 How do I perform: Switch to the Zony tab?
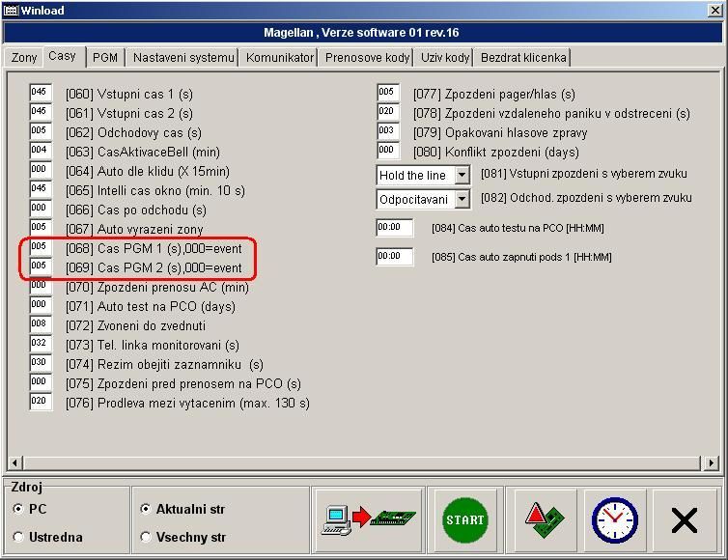click(x=24, y=58)
